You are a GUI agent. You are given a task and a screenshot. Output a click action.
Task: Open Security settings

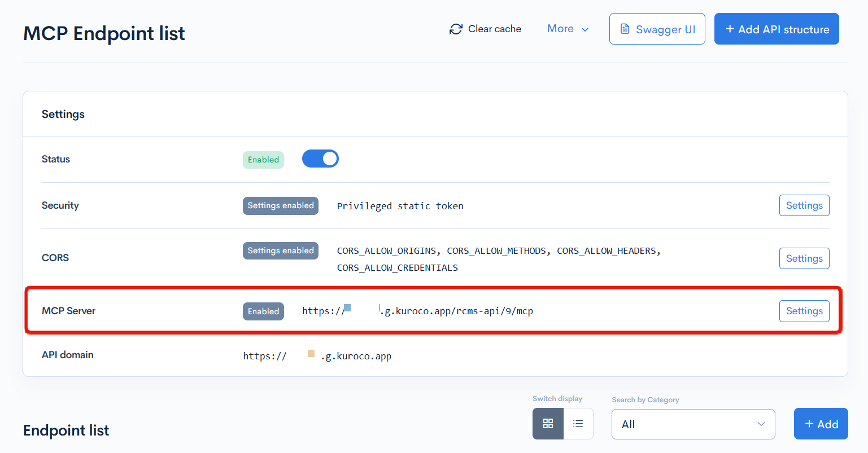coord(804,205)
